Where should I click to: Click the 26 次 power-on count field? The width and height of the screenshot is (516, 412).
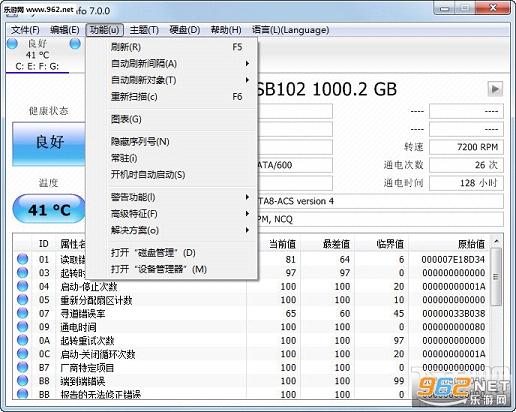point(466,165)
